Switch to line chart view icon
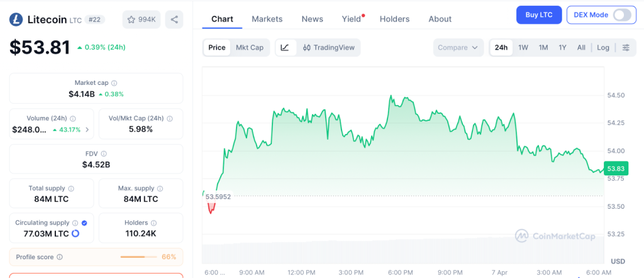The image size is (644, 278). pos(285,48)
